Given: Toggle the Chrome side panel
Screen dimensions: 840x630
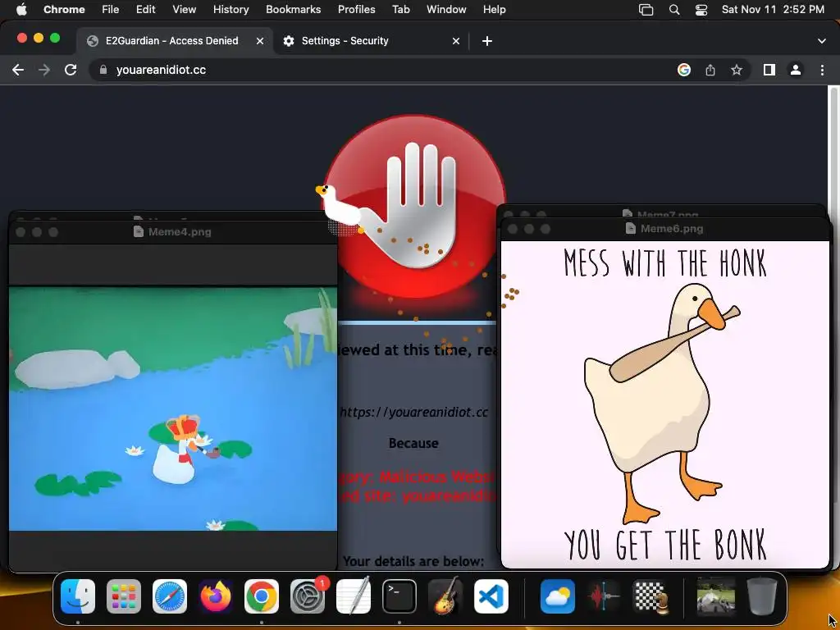Looking at the screenshot, I should click(x=769, y=71).
